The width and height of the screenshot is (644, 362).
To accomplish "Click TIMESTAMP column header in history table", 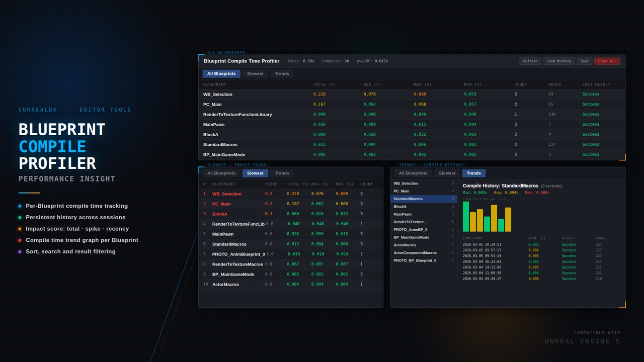I will pyautogui.click(x=472, y=238).
